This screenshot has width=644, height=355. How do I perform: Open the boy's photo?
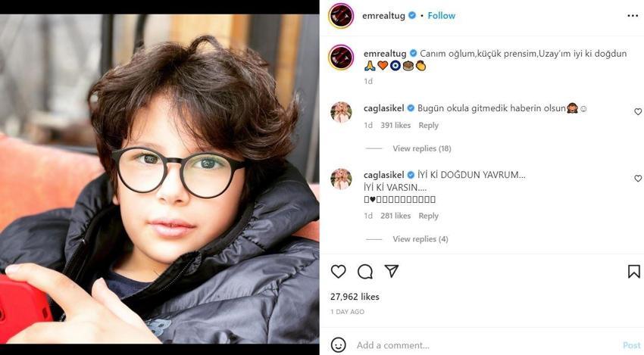[x=159, y=179]
